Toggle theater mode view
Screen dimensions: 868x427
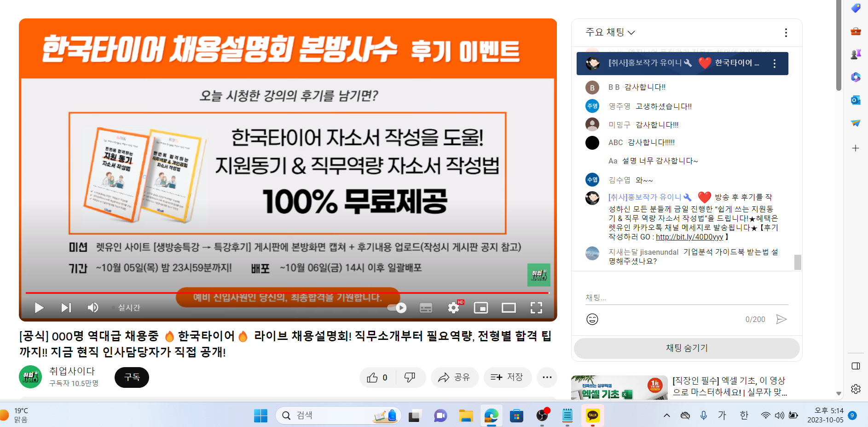click(x=509, y=308)
